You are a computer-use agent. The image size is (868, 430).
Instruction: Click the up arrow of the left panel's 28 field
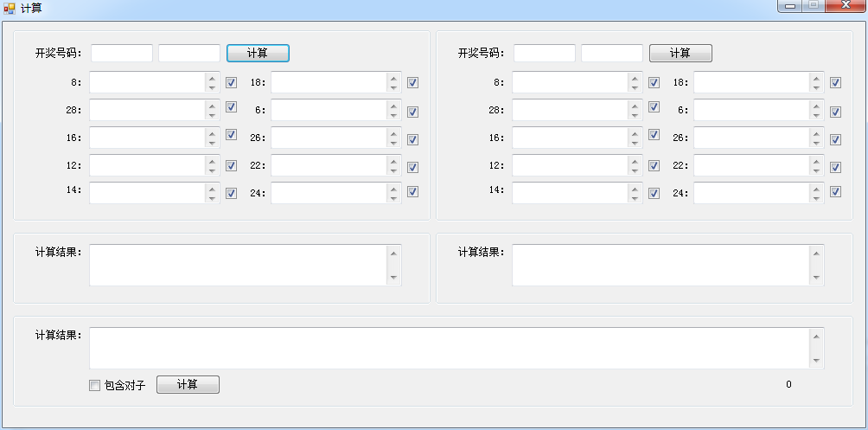pos(212,105)
